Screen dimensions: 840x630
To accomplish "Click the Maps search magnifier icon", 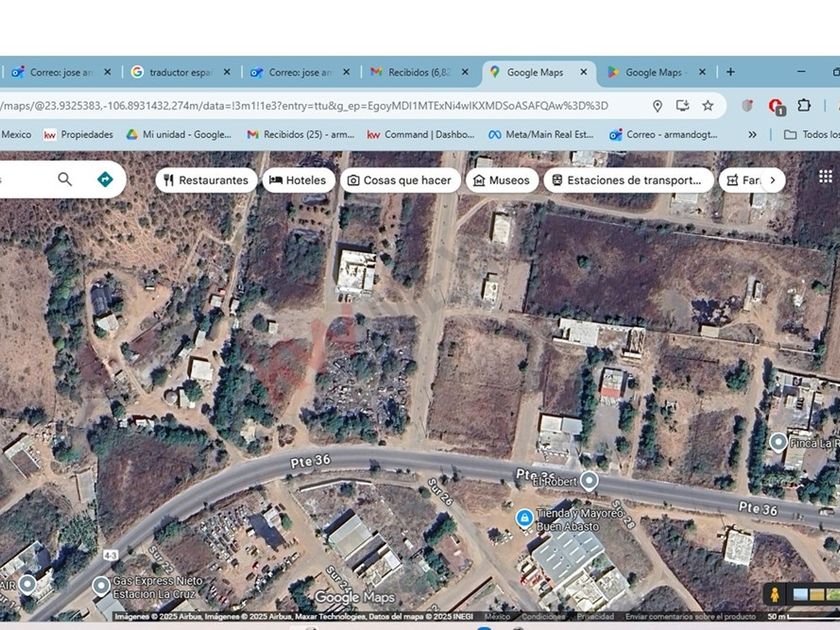I will 65,179.
